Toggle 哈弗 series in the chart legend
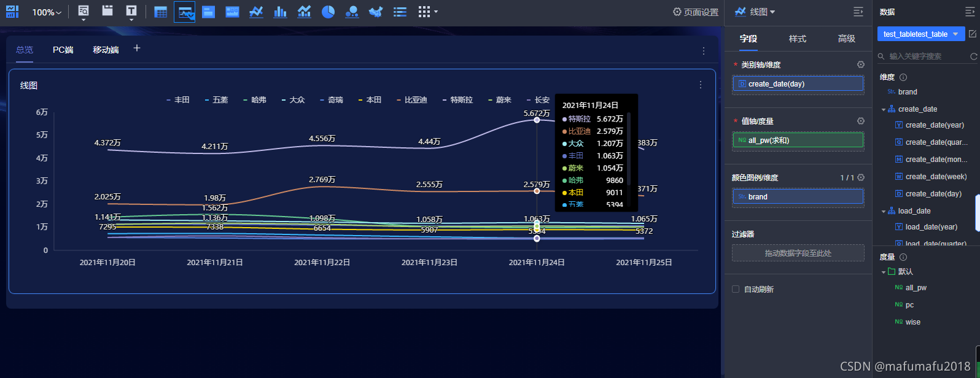 point(255,99)
